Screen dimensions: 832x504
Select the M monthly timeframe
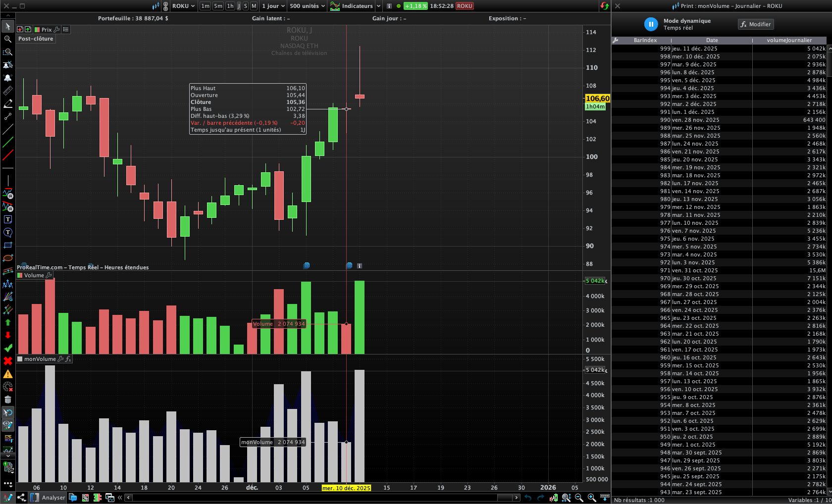254,6
